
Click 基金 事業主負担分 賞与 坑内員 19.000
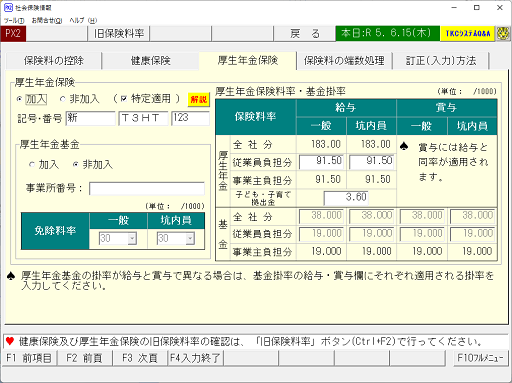pos(477,251)
